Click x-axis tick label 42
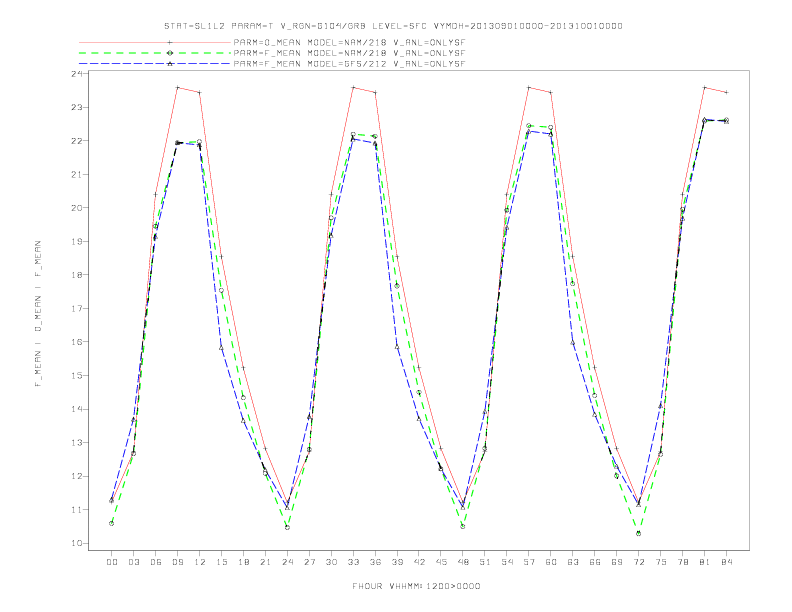792x612 pixels. (419, 562)
